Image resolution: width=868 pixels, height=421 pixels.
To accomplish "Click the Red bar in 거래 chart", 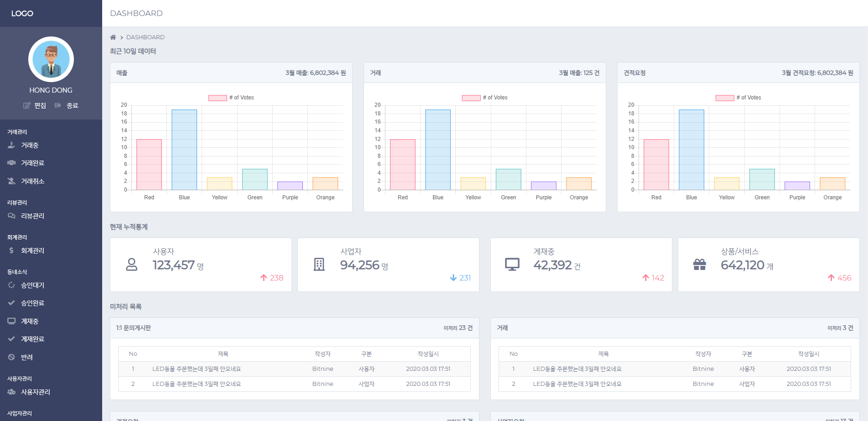I will (x=403, y=165).
